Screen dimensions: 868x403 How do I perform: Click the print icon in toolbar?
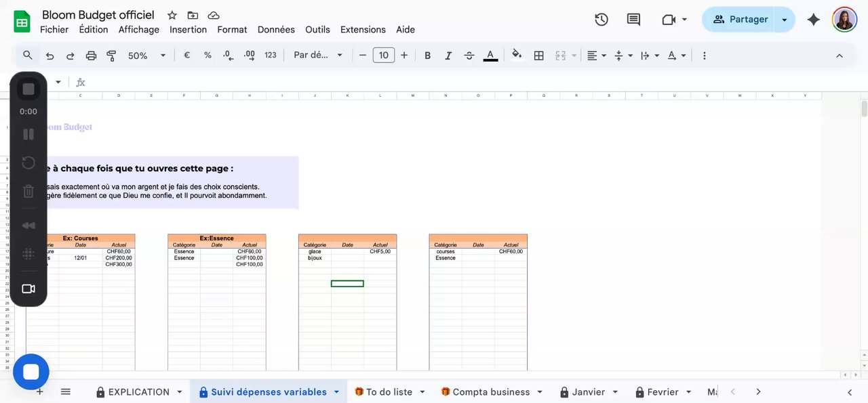[x=91, y=56]
